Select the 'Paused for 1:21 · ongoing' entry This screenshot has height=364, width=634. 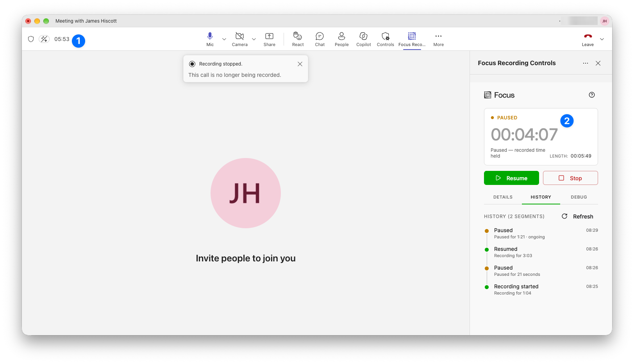pyautogui.click(x=541, y=233)
